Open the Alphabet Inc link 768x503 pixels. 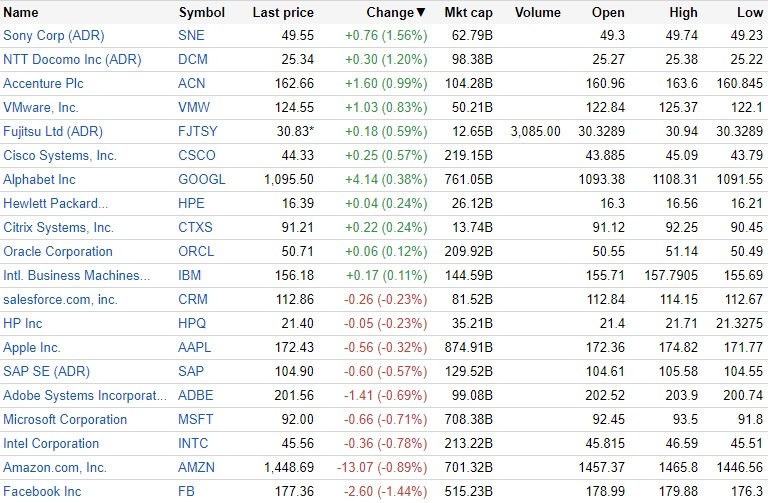click(x=39, y=179)
